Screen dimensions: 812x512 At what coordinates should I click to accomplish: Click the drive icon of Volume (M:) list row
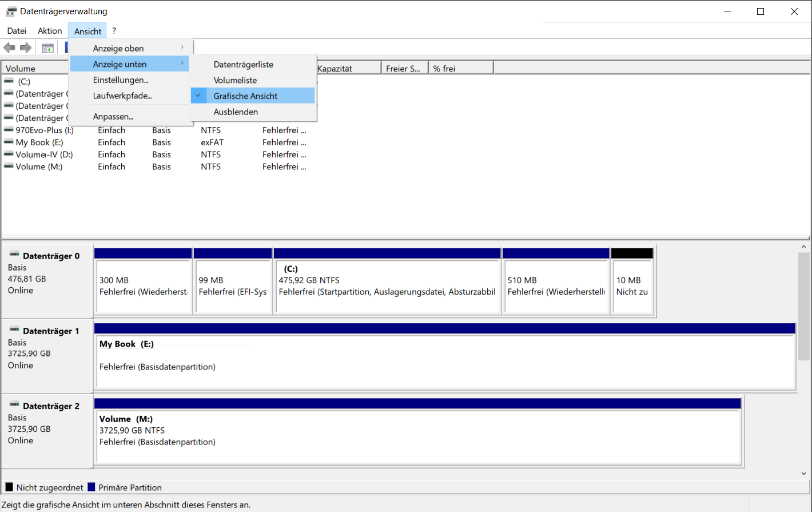[x=9, y=166]
